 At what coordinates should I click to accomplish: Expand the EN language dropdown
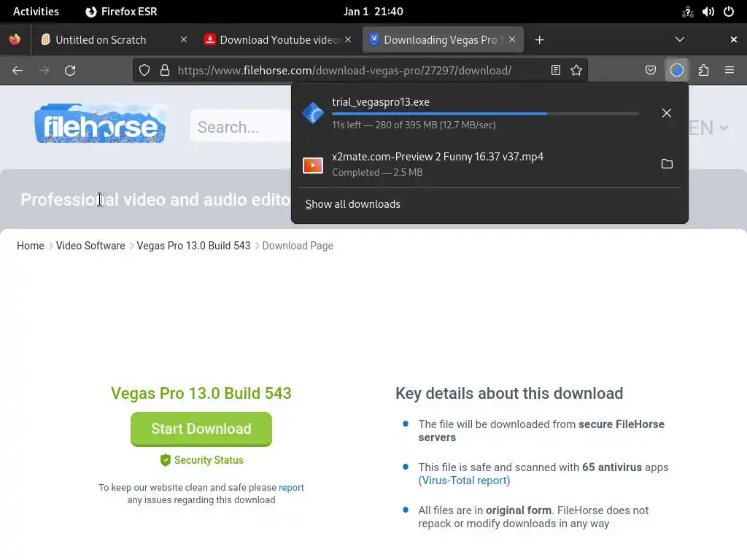[708, 128]
